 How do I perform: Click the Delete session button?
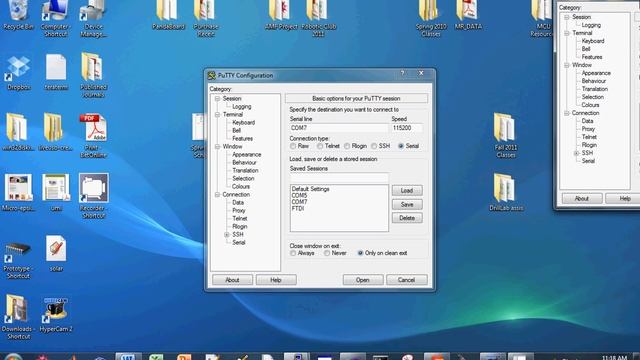pyautogui.click(x=407, y=218)
